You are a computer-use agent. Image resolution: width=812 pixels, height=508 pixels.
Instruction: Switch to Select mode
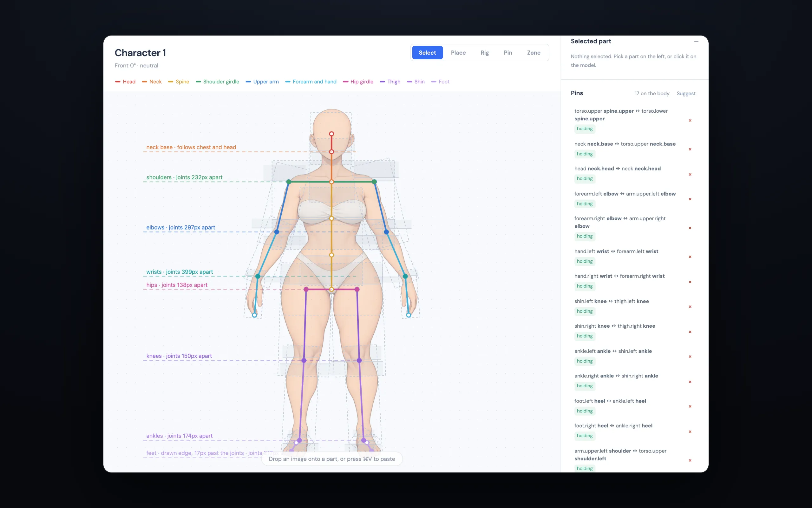tap(427, 53)
